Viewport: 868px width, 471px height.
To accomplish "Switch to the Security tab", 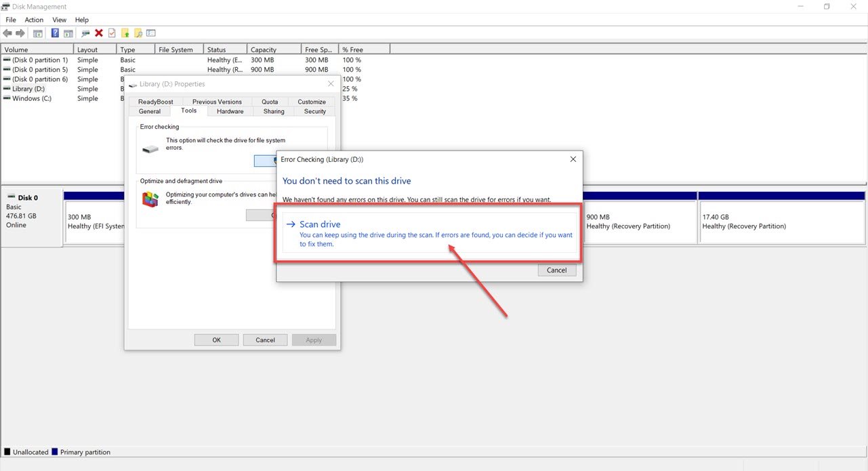I will point(313,111).
